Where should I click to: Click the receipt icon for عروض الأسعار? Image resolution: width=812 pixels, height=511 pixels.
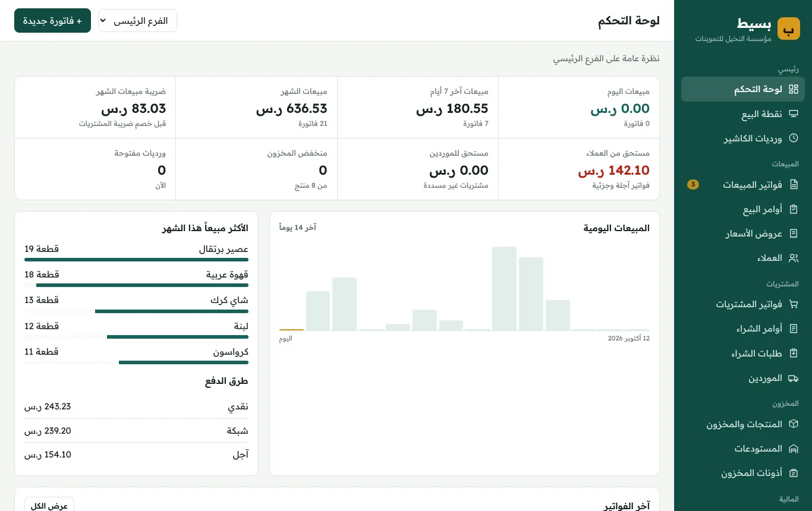pos(793,234)
